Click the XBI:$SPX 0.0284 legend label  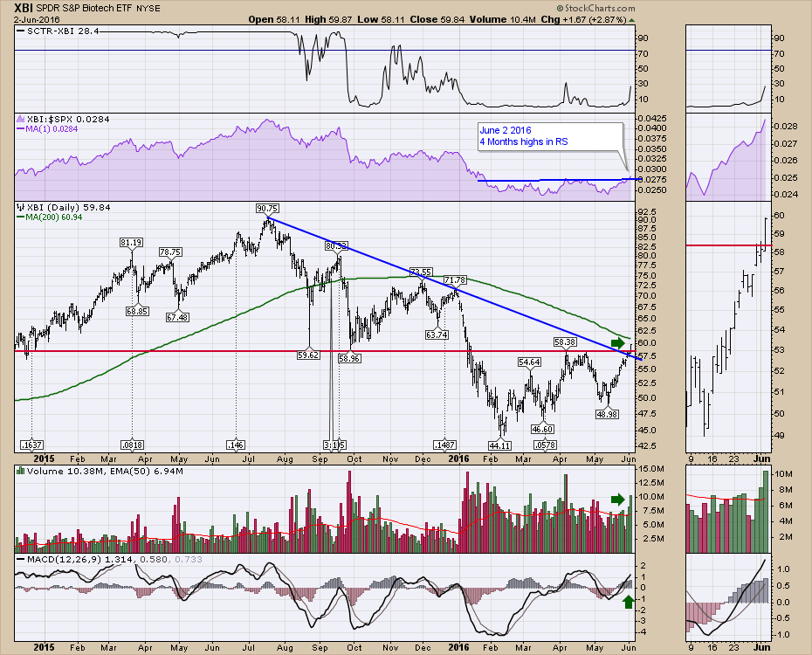(63, 119)
